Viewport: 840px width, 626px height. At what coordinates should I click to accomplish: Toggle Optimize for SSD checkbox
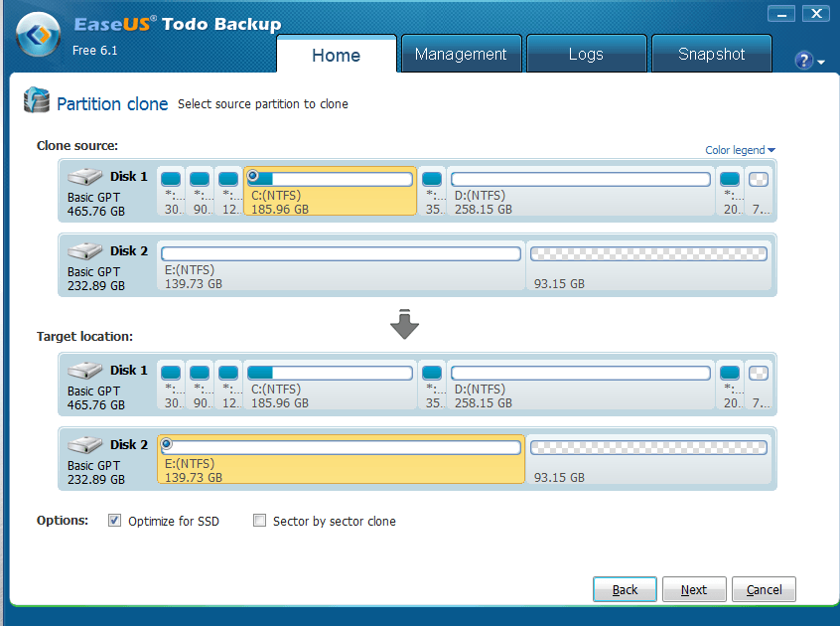coord(114,521)
